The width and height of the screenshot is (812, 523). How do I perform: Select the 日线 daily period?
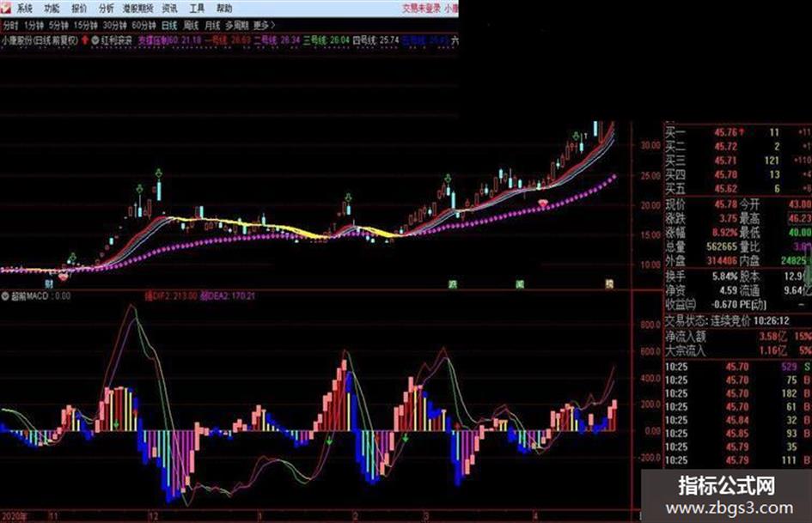point(168,25)
